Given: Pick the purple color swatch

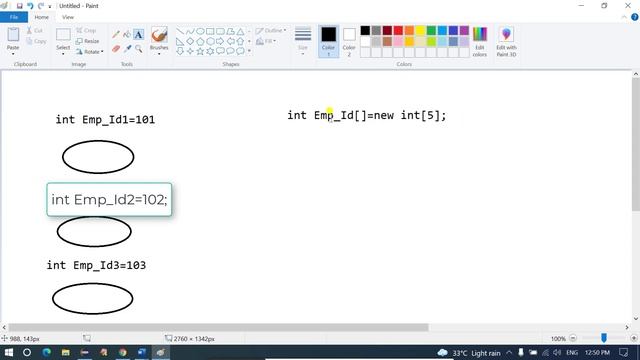Looking at the screenshot, I should [464, 30].
